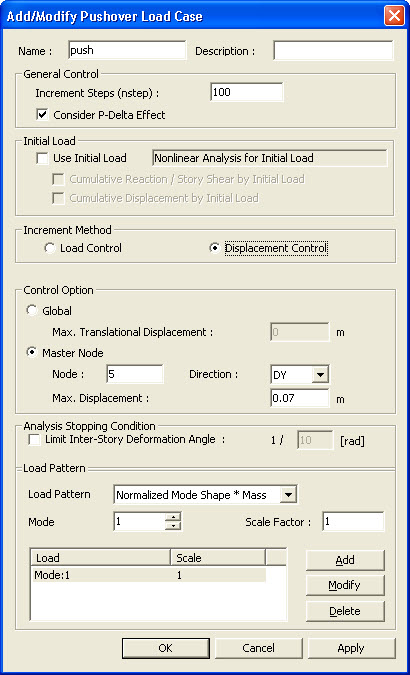Click the Modify button

[345, 585]
